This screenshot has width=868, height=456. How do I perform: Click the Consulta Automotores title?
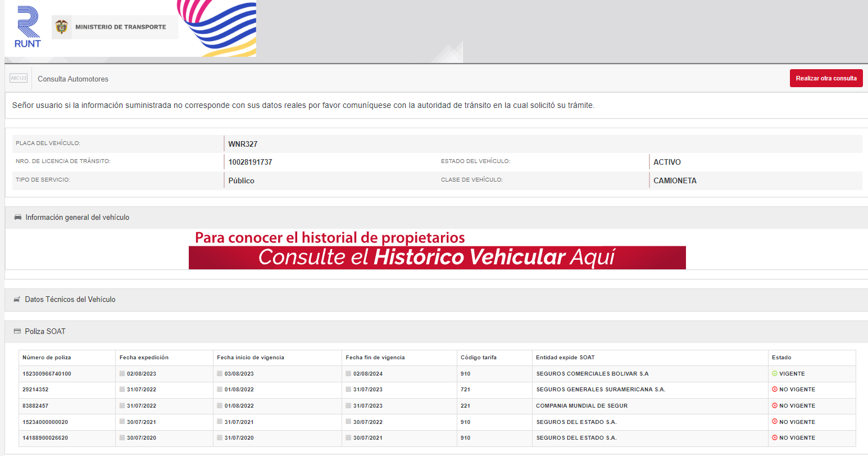pyautogui.click(x=73, y=79)
